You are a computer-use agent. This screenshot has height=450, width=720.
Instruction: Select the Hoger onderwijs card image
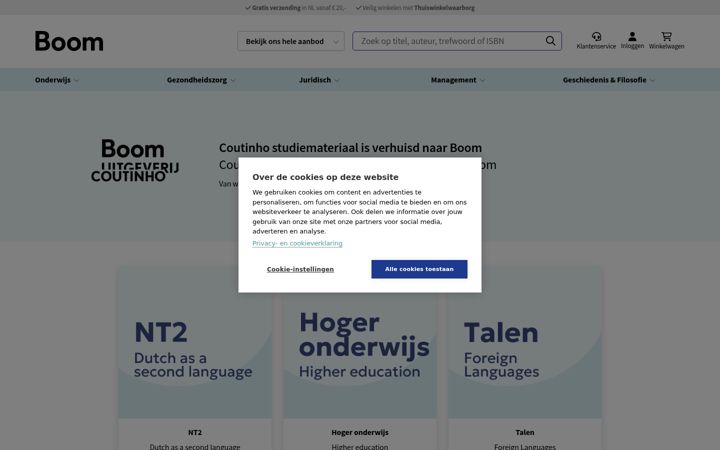tap(360, 343)
